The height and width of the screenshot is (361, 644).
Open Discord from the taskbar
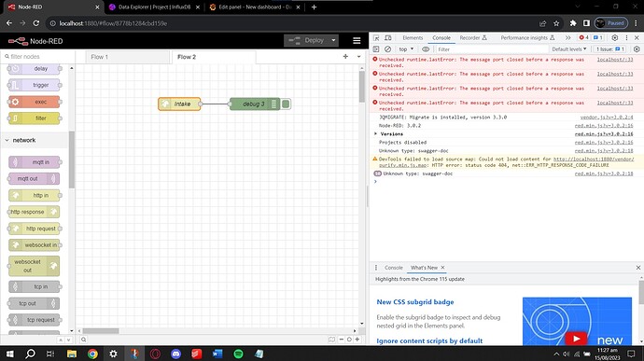pos(175,354)
